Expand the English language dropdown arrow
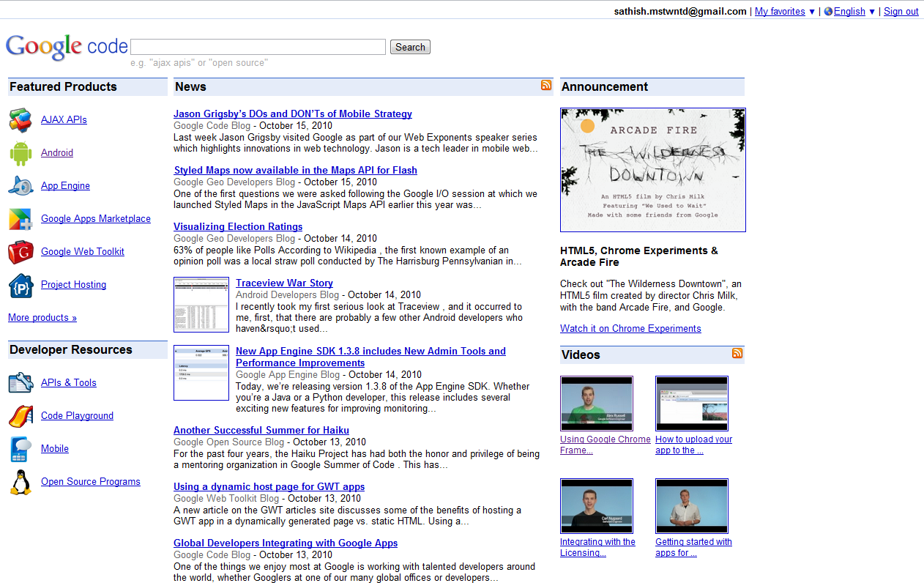Image resolution: width=924 pixels, height=583 pixels. coord(872,11)
